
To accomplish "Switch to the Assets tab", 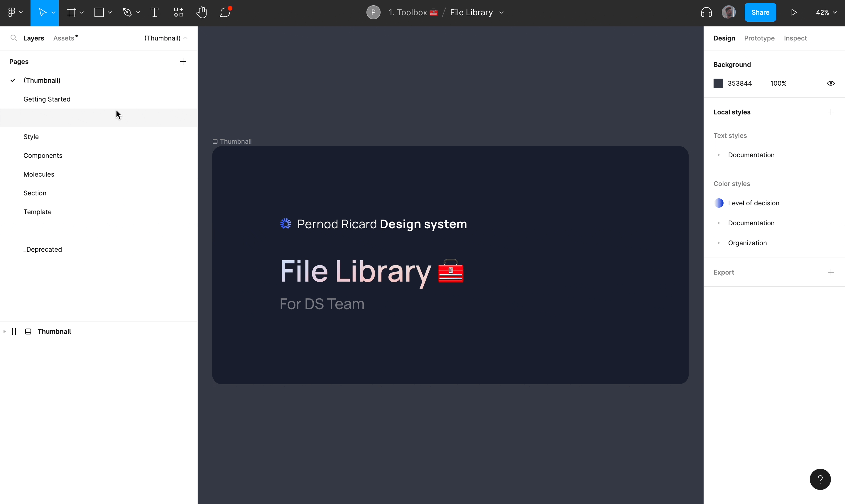I will [x=64, y=38].
